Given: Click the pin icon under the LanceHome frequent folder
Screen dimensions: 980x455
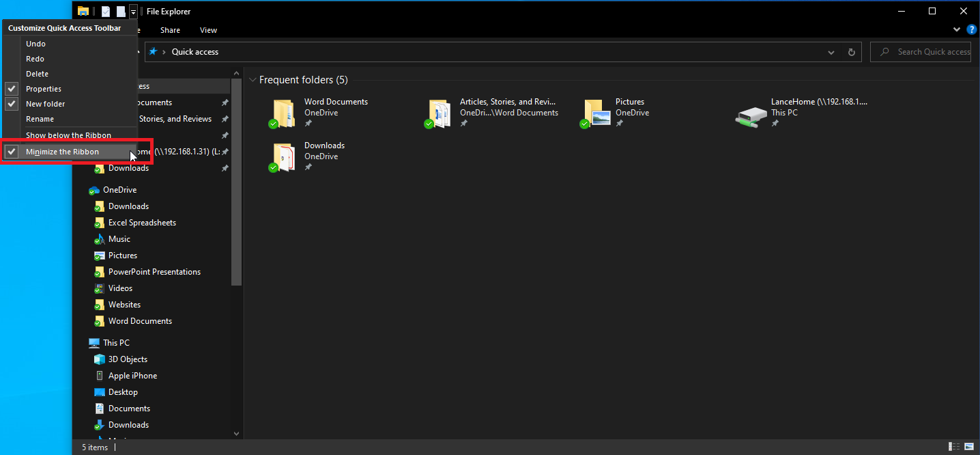Looking at the screenshot, I should point(775,124).
